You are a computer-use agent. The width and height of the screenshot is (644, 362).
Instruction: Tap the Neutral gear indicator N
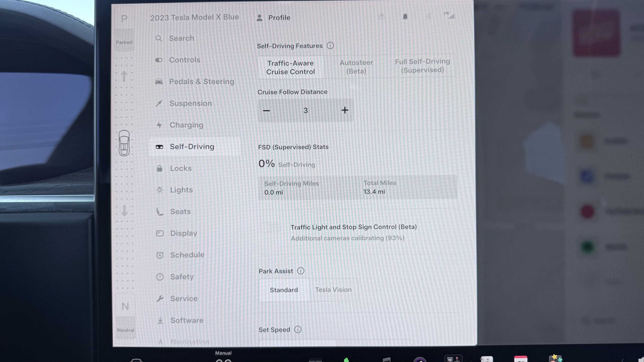pyautogui.click(x=125, y=306)
